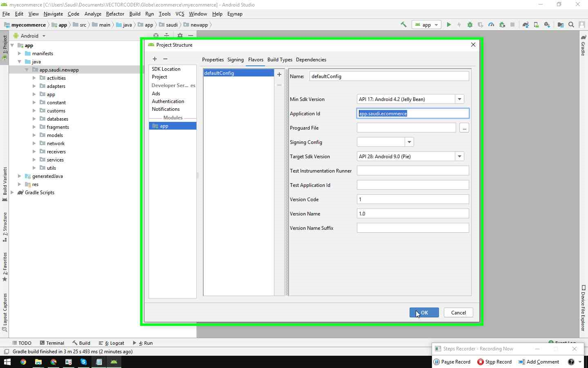
Task: Click the Windows Start button
Action: pos(7,362)
